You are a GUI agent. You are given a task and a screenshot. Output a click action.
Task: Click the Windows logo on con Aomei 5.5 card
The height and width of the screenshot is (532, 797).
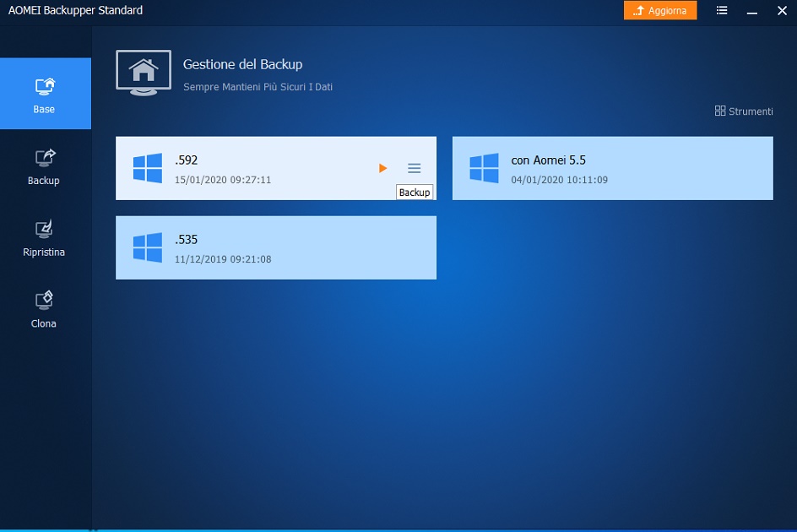484,168
